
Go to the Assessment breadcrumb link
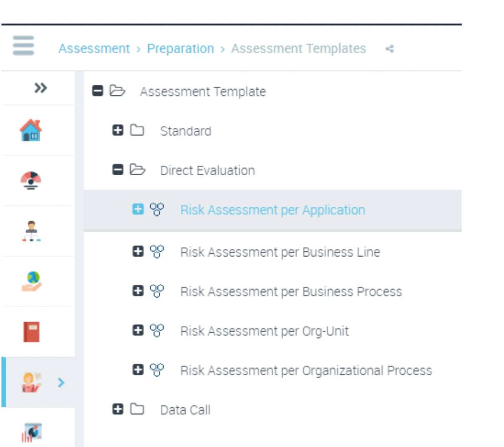click(x=94, y=49)
